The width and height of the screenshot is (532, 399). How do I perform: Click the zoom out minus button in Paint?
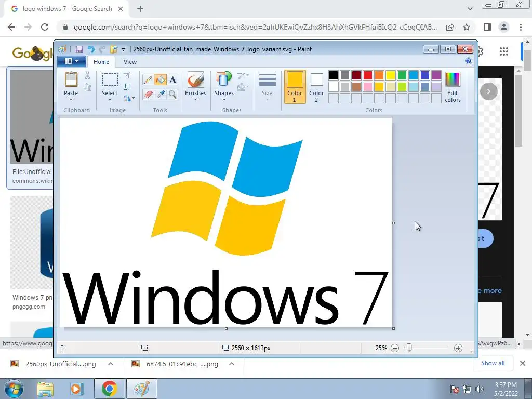coord(395,348)
